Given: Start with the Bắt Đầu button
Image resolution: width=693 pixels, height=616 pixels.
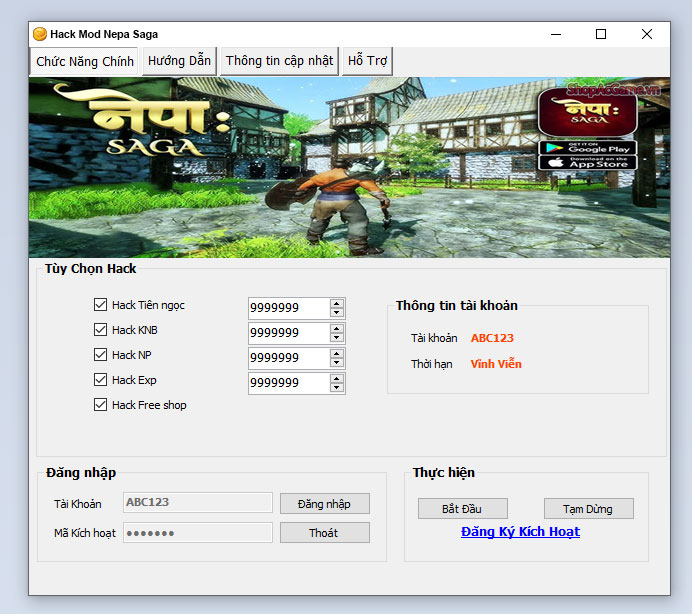Looking at the screenshot, I should (462, 509).
